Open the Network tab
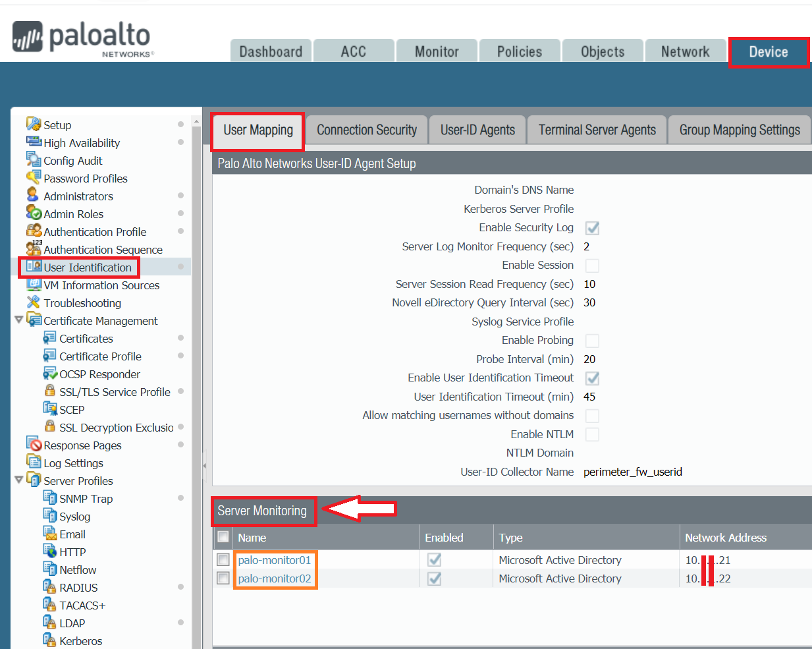Viewport: 812px width, 649px height. coord(686,51)
